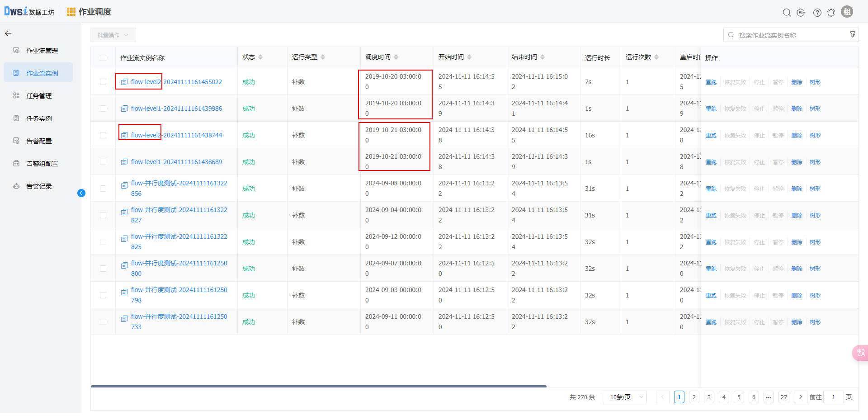This screenshot has width=868, height=420.
Task: Expand the 批量操作 dropdown
Action: (x=113, y=35)
